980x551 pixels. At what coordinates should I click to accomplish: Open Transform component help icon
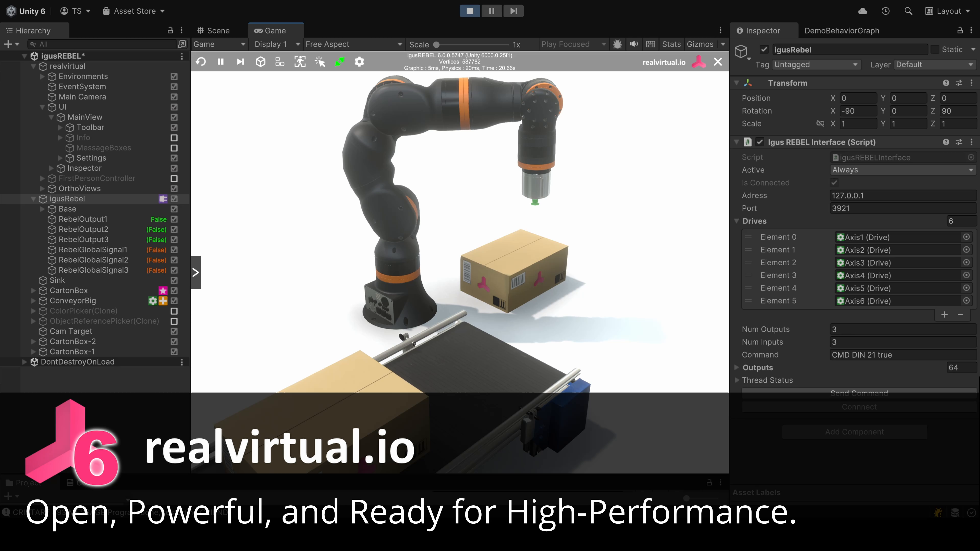point(946,83)
